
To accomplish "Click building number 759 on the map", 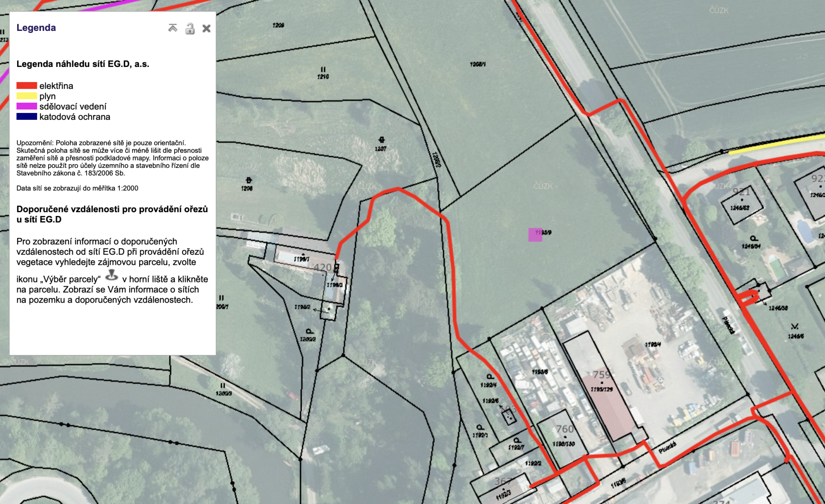I will (x=601, y=375).
